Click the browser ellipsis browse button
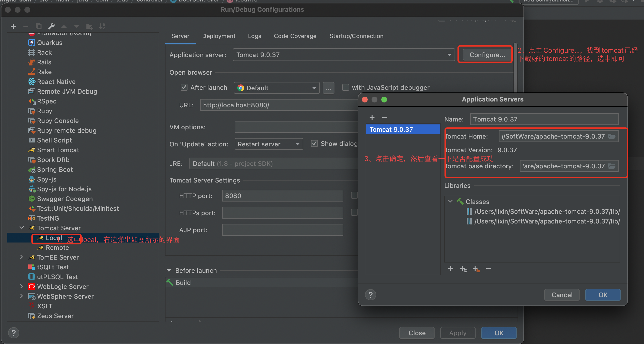Viewport: 644px width, 344px height. (x=329, y=88)
